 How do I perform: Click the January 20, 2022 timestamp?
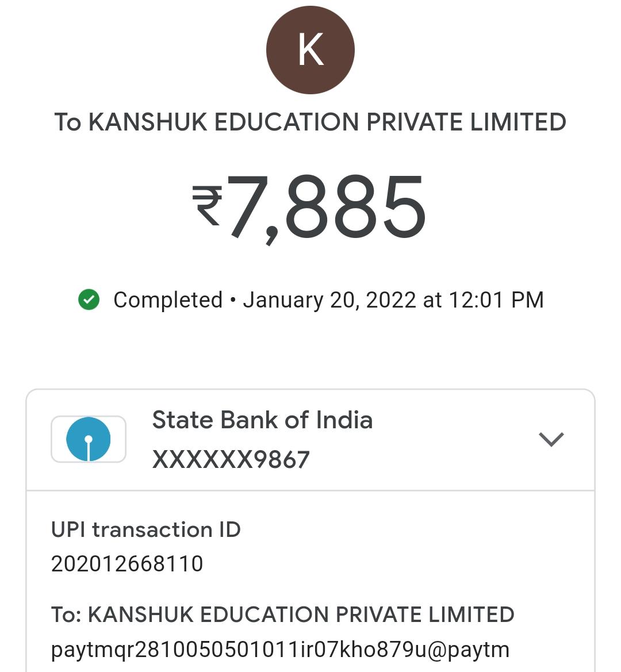pyautogui.click(x=393, y=300)
